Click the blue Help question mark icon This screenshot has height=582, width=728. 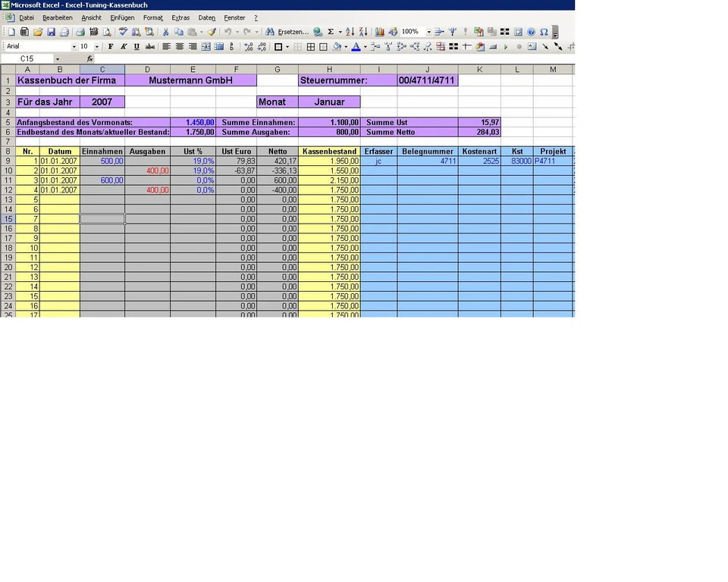[x=531, y=32]
